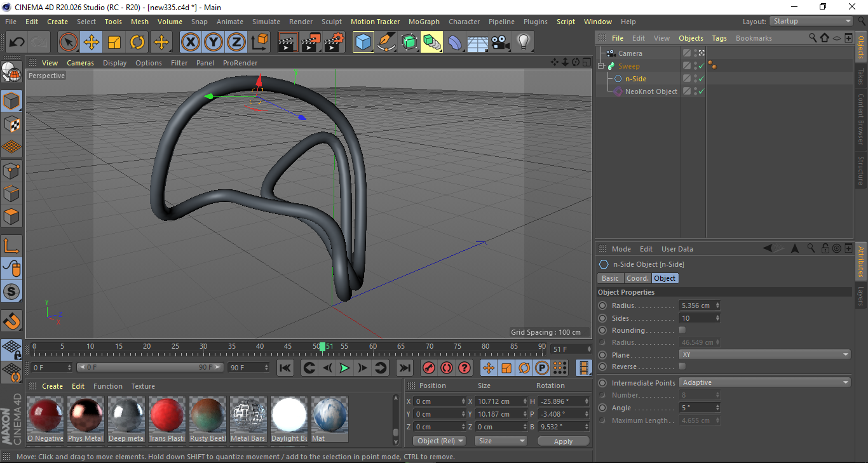868x463 pixels.
Task: Click the Undo arrow icon
Action: pyautogui.click(x=17, y=43)
